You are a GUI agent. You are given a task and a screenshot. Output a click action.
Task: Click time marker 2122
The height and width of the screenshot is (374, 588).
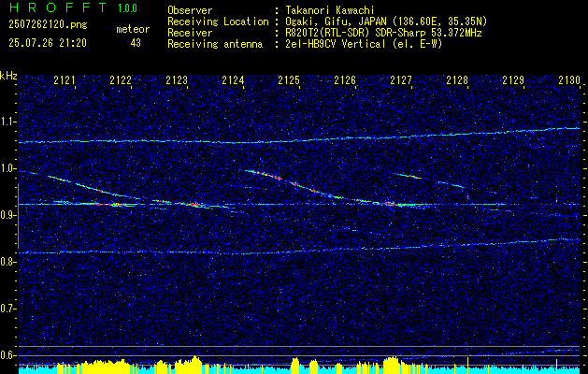tap(121, 80)
